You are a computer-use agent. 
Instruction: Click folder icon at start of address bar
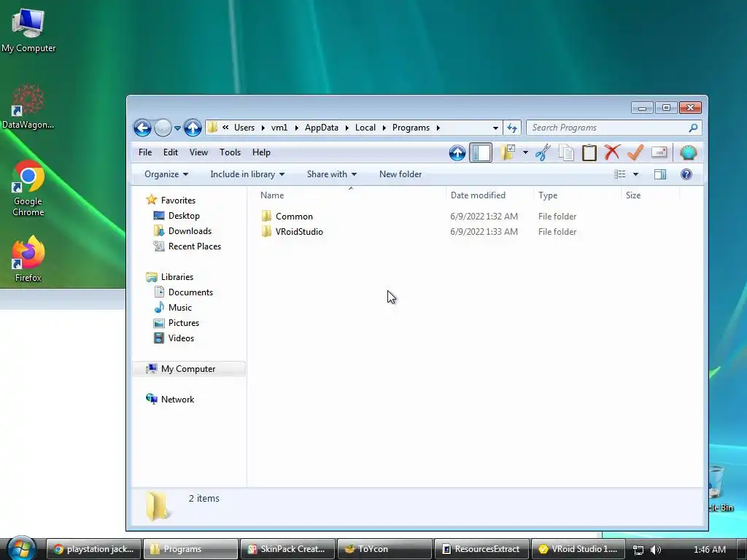pyautogui.click(x=212, y=127)
